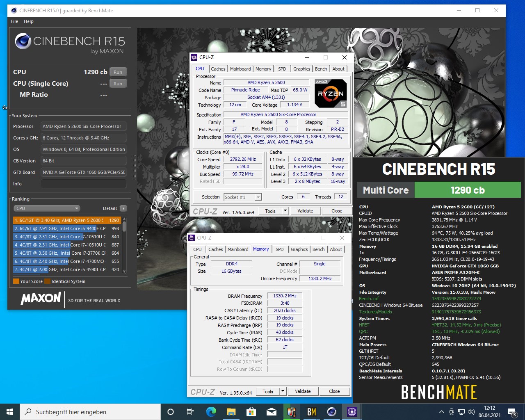Switch to Cinebench taskbar icon
This screenshot has width=525, height=420.
[x=332, y=412]
